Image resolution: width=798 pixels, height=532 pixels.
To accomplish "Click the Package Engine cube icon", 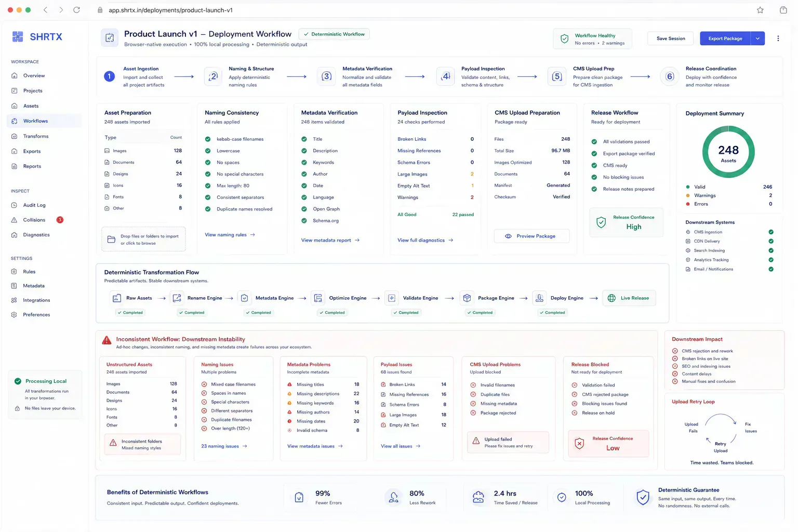I will pyautogui.click(x=467, y=298).
